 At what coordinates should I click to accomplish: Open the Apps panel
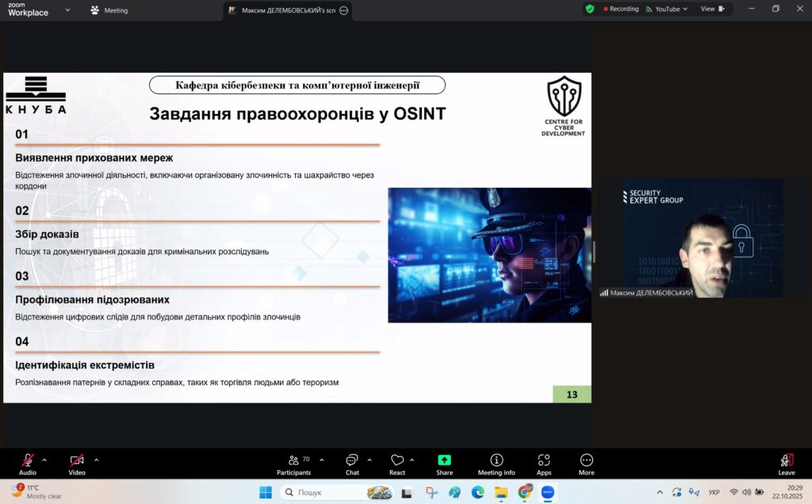[x=544, y=463]
